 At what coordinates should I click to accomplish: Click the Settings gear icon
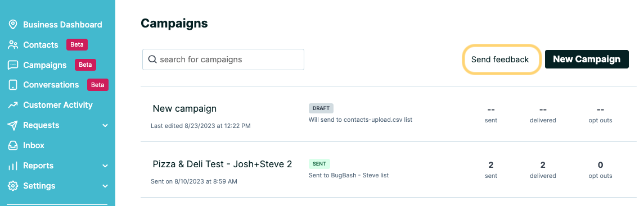(x=13, y=186)
